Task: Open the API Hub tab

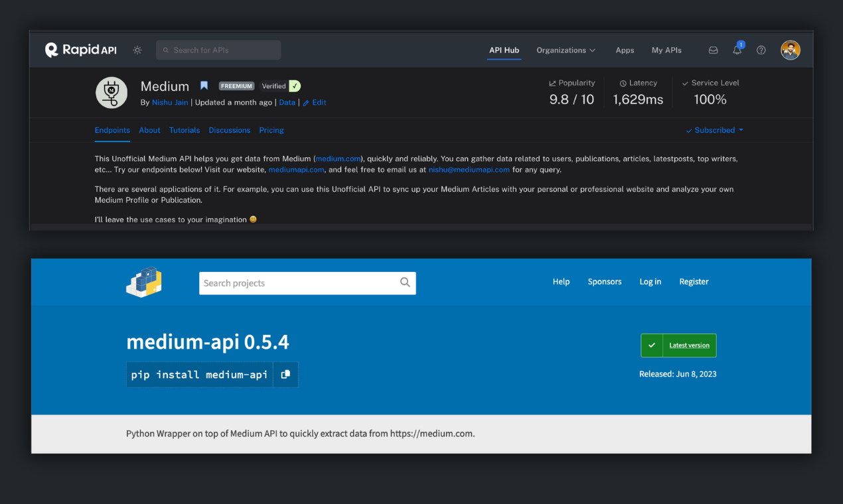Action: click(504, 50)
